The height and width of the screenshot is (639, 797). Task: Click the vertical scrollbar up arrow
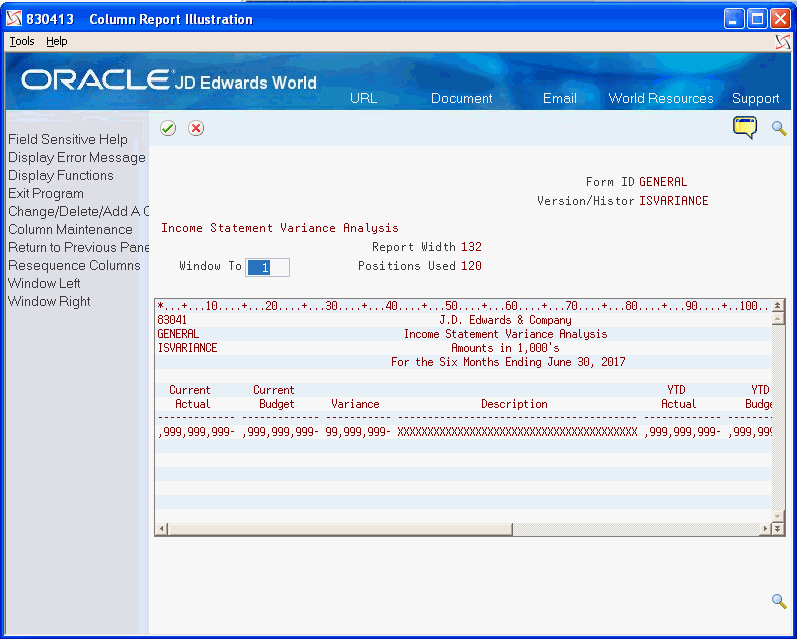click(x=777, y=319)
